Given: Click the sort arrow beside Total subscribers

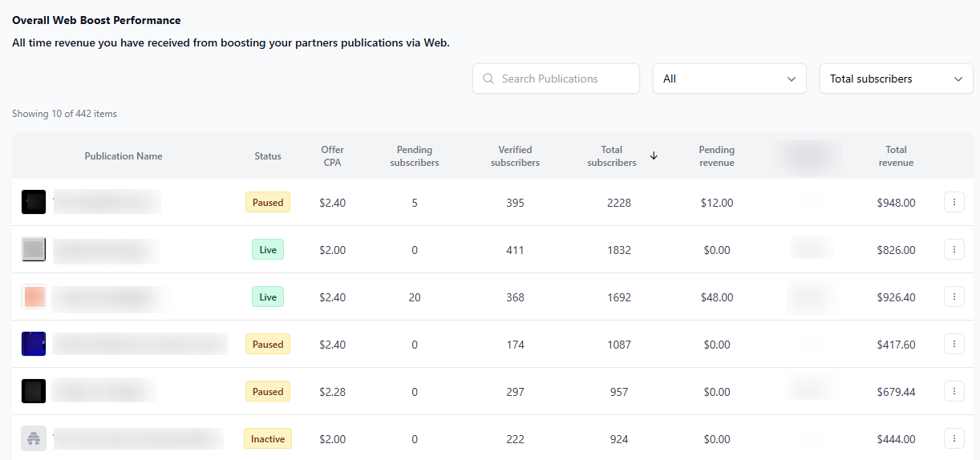Looking at the screenshot, I should coord(654,156).
